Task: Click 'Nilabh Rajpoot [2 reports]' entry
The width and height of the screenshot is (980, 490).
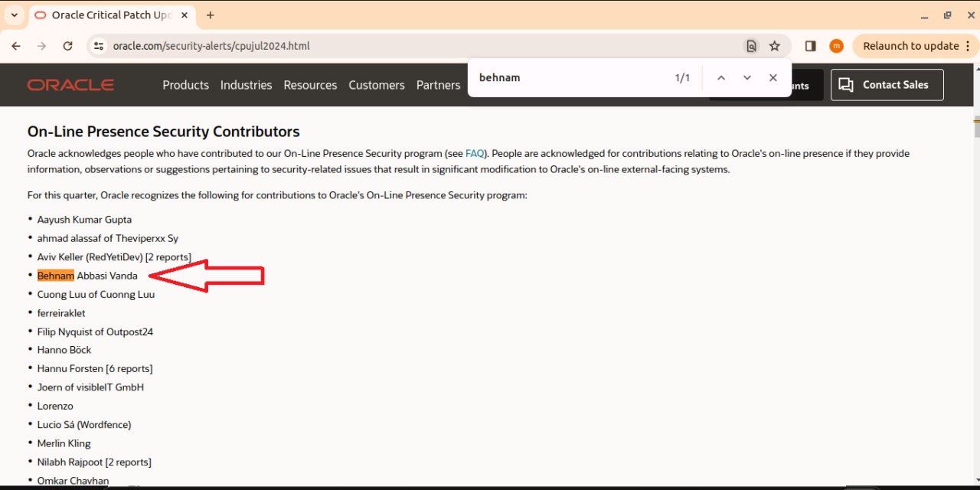Action: (x=94, y=462)
